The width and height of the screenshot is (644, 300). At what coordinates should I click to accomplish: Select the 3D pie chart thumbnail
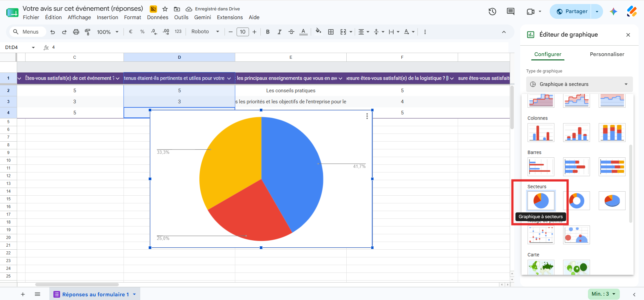click(x=612, y=201)
